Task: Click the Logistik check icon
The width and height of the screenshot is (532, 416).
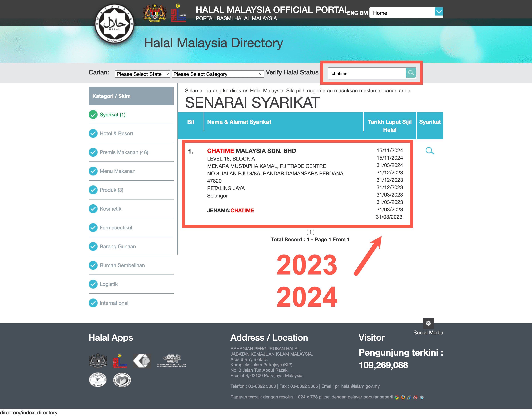Action: pos(93,284)
